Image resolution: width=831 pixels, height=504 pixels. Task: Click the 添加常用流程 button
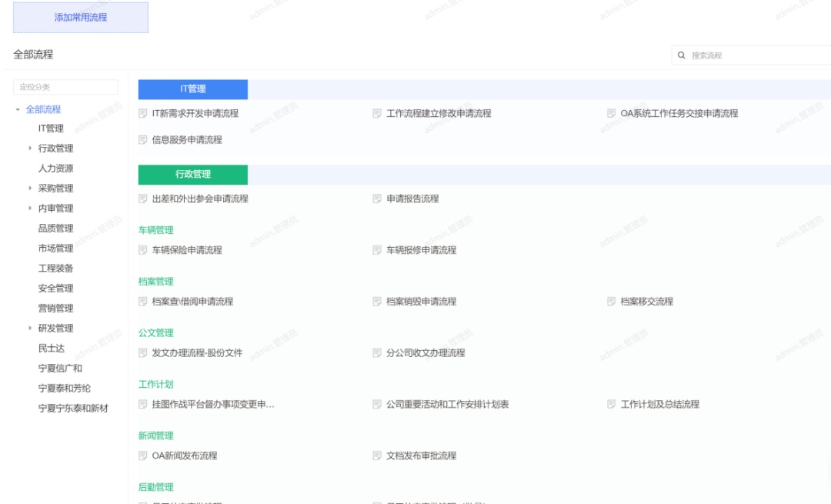click(x=81, y=18)
